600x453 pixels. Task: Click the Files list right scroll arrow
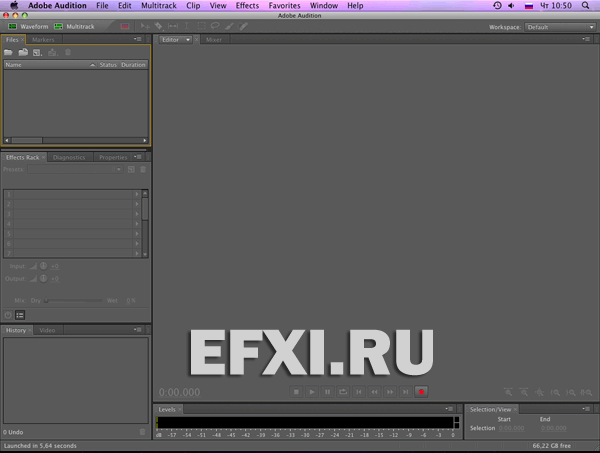tap(145, 140)
